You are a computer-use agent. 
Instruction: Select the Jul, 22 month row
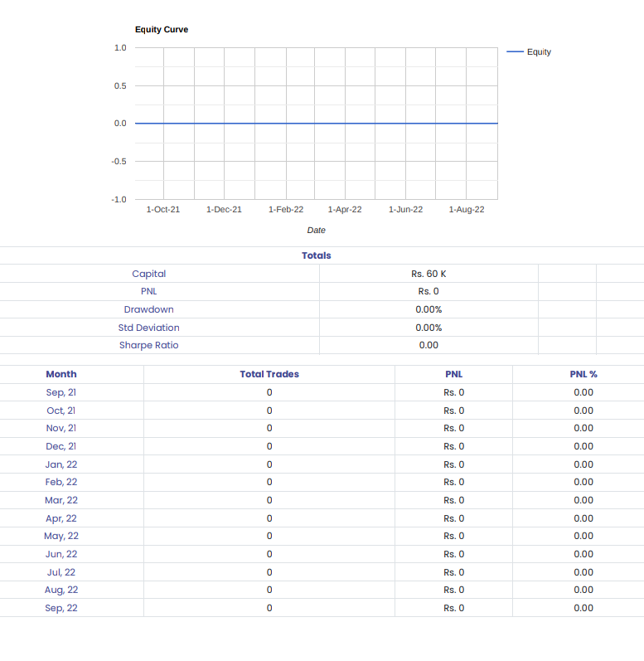click(x=322, y=572)
